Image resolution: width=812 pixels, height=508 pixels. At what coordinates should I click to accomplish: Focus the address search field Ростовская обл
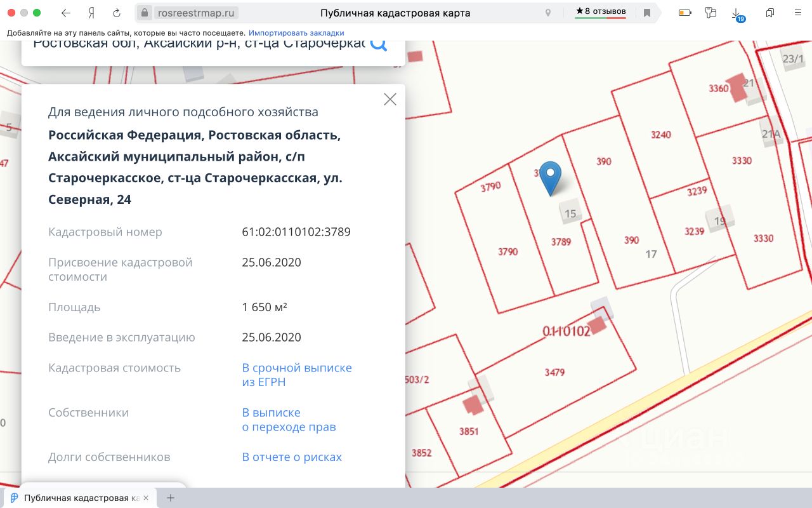point(199,44)
